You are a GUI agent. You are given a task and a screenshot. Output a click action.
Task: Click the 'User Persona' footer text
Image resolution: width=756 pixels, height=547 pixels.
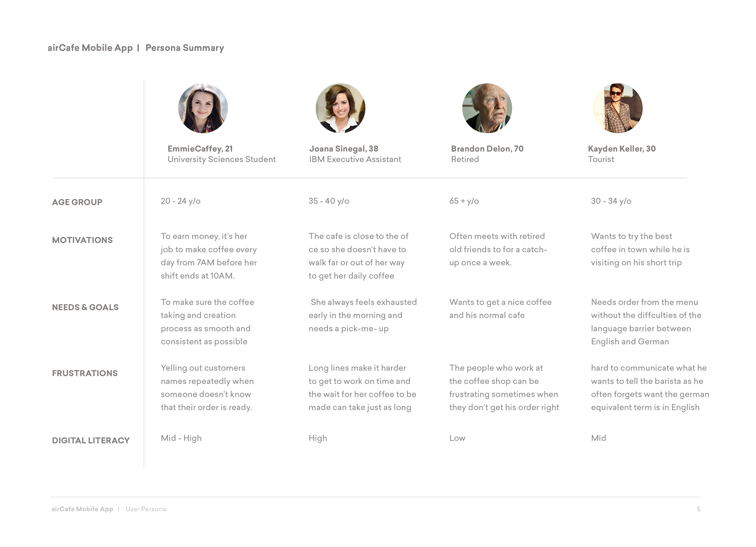click(x=146, y=509)
